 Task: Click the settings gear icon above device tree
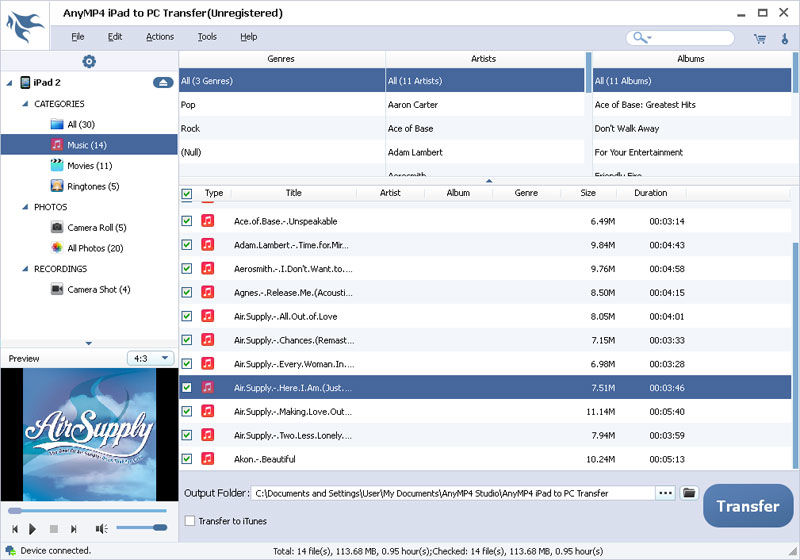[89, 61]
